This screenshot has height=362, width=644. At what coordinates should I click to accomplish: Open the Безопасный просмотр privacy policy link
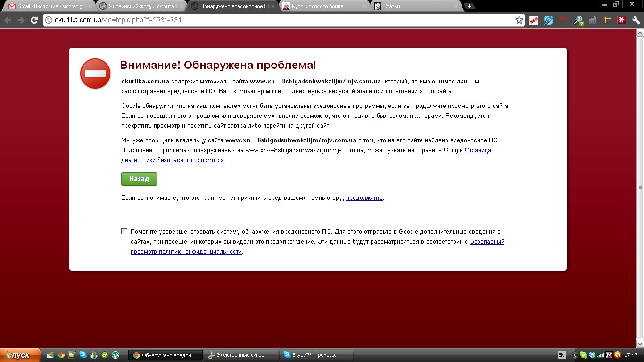317,247
